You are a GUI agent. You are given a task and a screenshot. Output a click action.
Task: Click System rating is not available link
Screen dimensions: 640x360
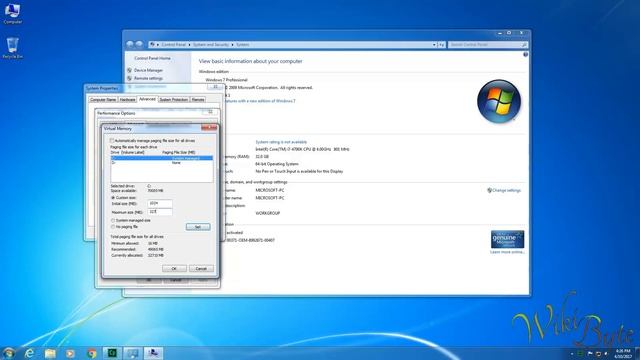point(281,142)
